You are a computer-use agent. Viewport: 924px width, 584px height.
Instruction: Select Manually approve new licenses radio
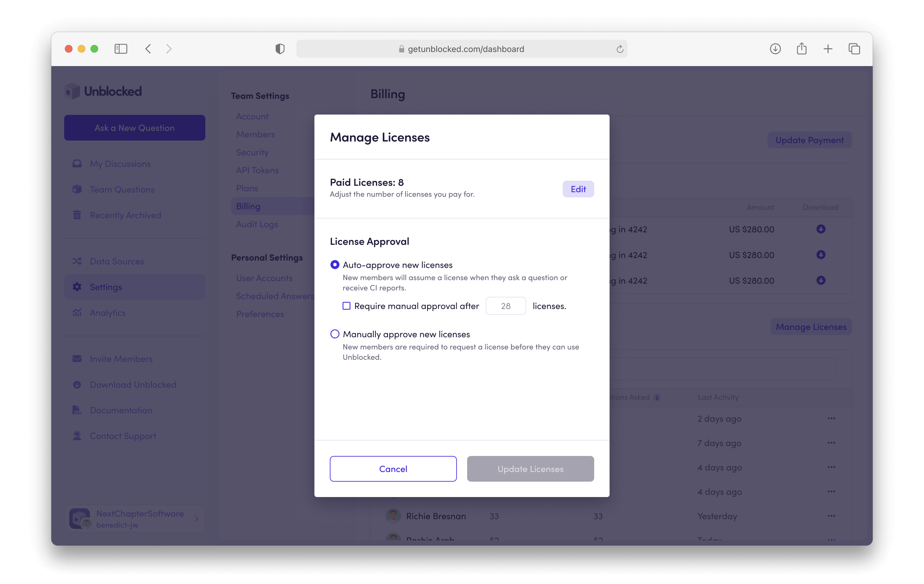[335, 334]
